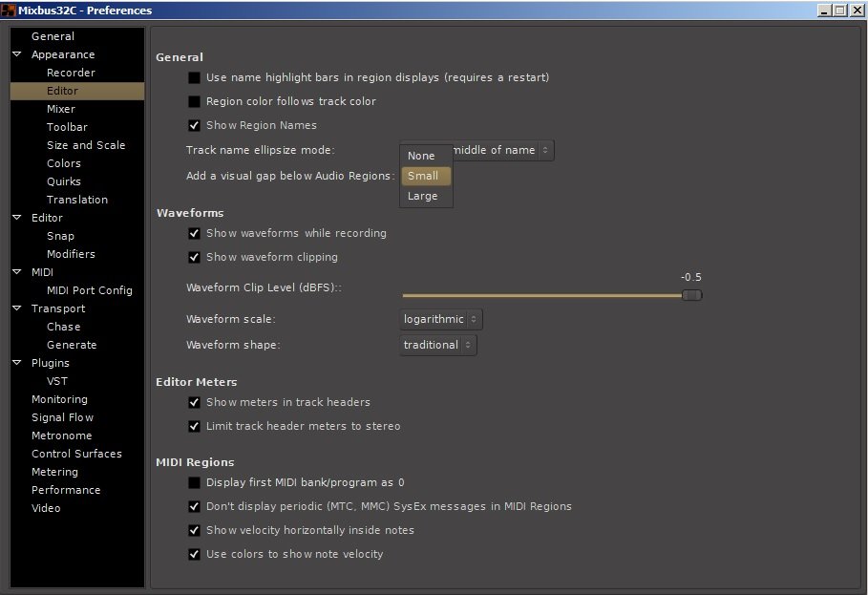
Task: Open the Signal Flow page
Action: [x=63, y=417]
